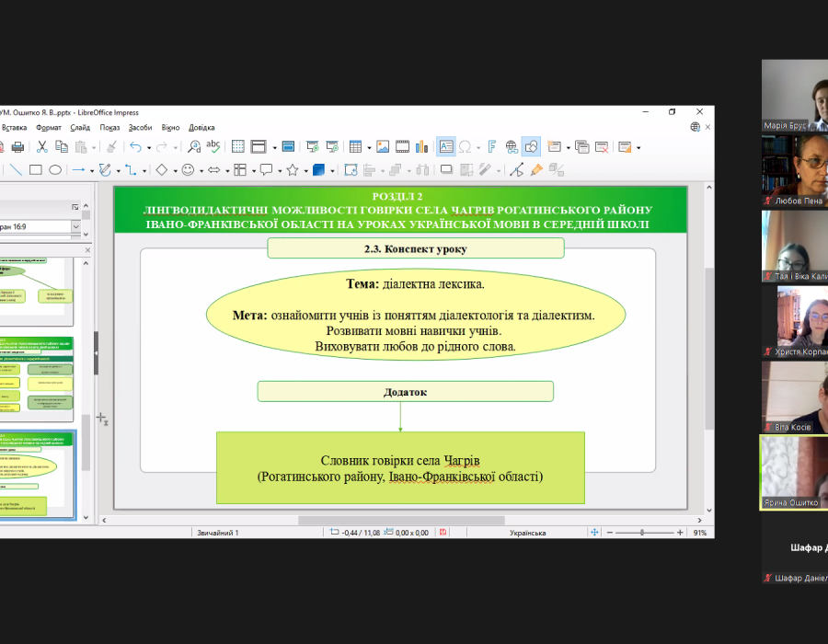Click the Українська language status field
828x644 pixels.
[527, 533]
